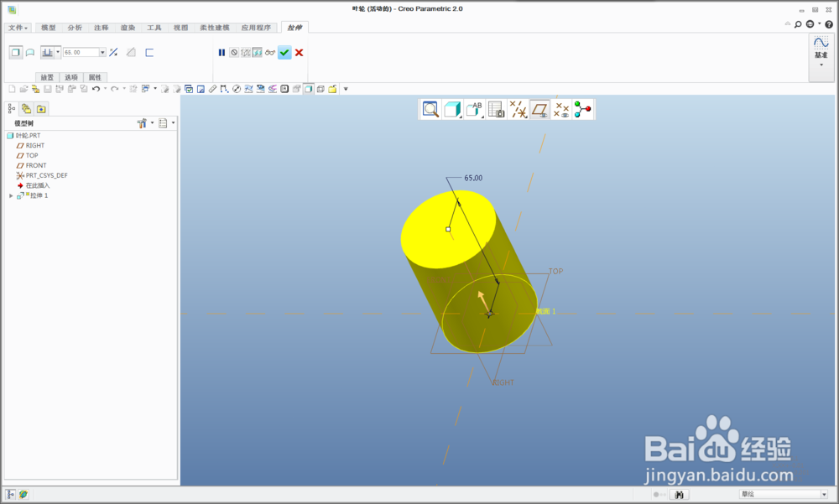839x504 pixels.
Task: Open model tree show list icon
Action: [x=164, y=123]
